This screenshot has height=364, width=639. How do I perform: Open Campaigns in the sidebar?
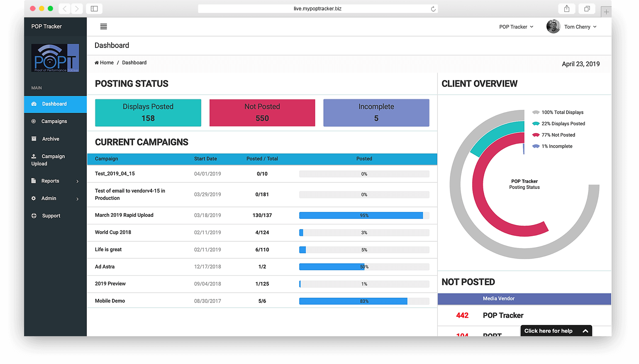click(x=54, y=121)
